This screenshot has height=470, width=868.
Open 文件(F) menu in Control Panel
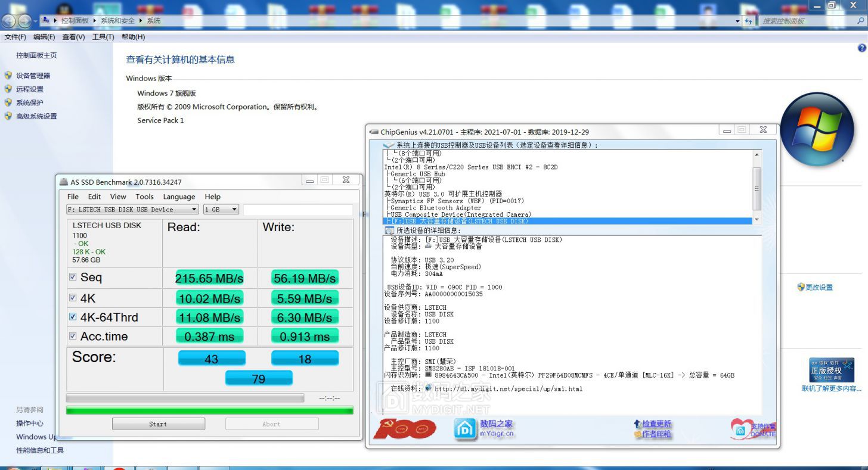pyautogui.click(x=15, y=37)
